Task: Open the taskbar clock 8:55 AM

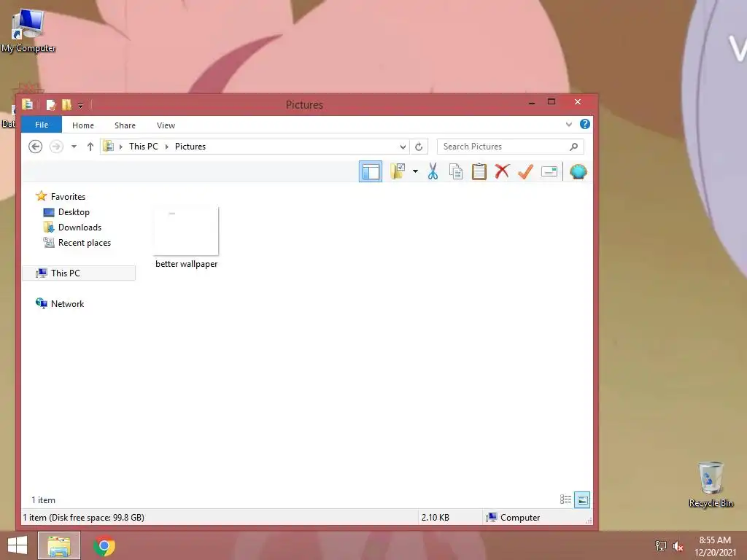Action: tap(715, 540)
